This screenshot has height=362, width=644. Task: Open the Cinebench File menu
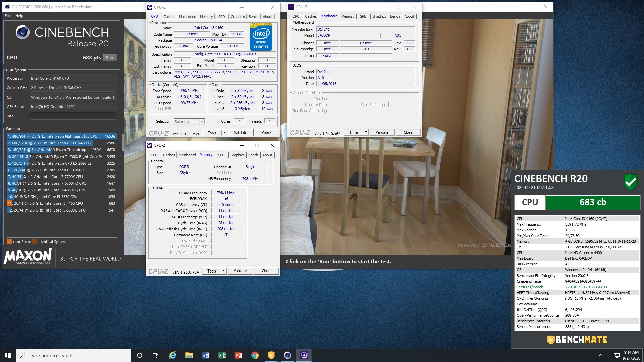pyautogui.click(x=8, y=16)
